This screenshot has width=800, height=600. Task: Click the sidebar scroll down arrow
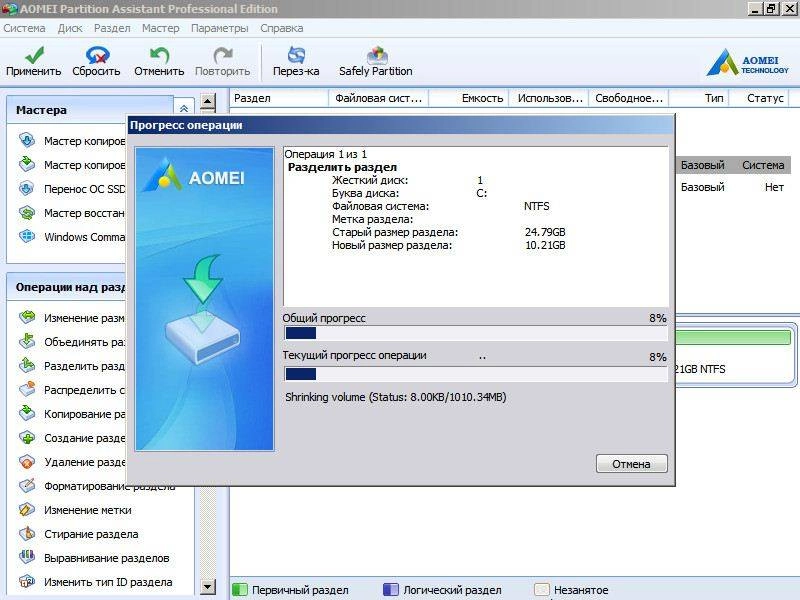207,587
